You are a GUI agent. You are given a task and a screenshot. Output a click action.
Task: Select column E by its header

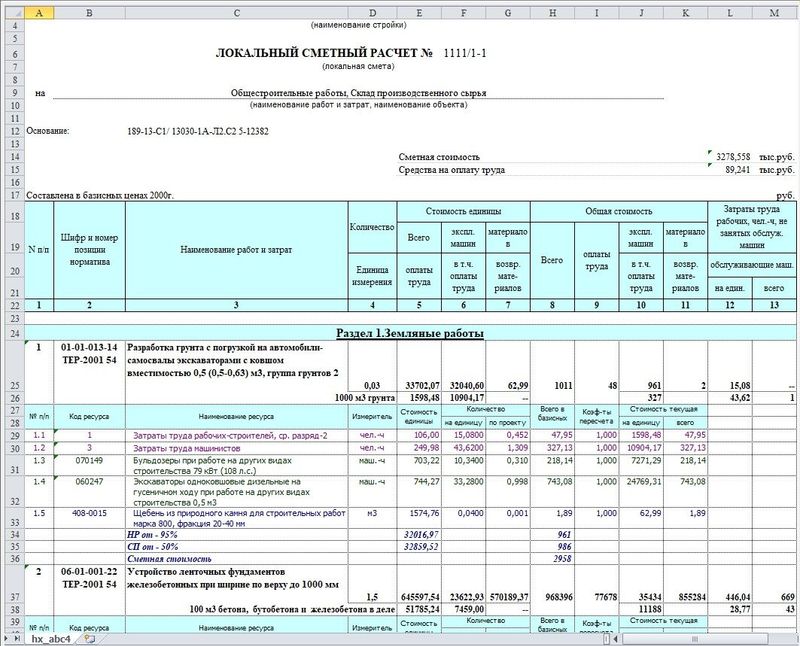[419, 13]
